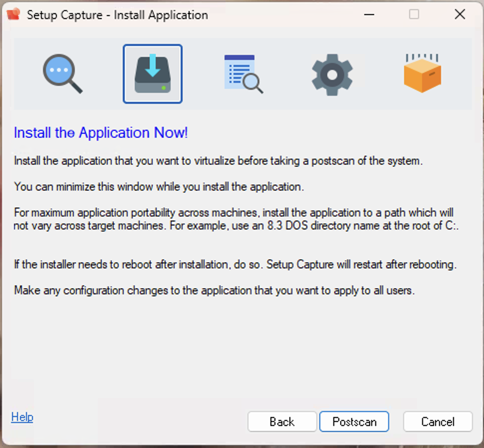Click the postscan list-with-magnifier step icon

[x=243, y=74]
